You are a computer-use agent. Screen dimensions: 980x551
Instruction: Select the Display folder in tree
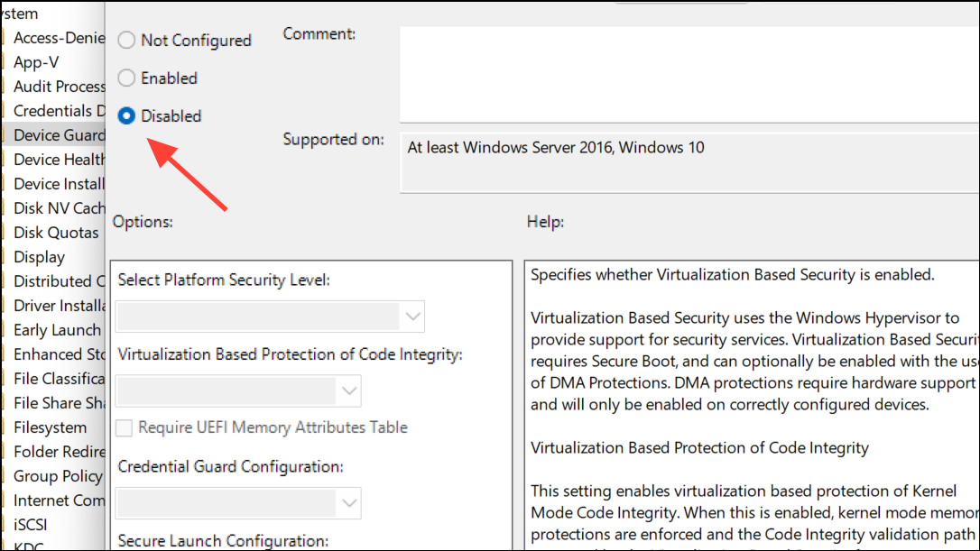pos(40,257)
